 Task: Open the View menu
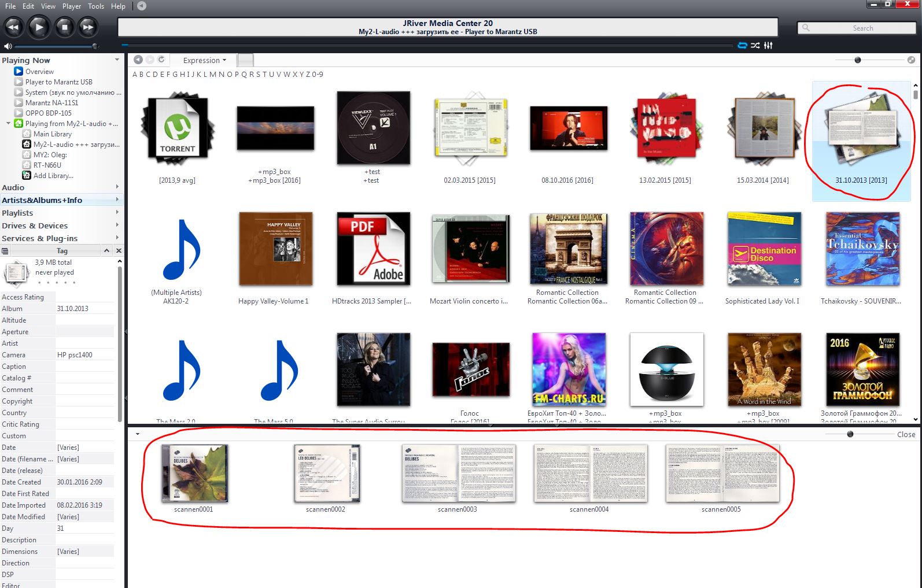pyautogui.click(x=48, y=6)
